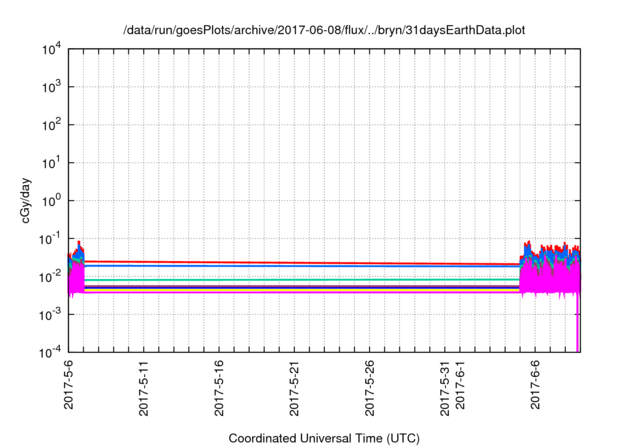The height and width of the screenshot is (448, 640).
Task: Click the 2017-5-16 date label
Action: click(x=219, y=388)
